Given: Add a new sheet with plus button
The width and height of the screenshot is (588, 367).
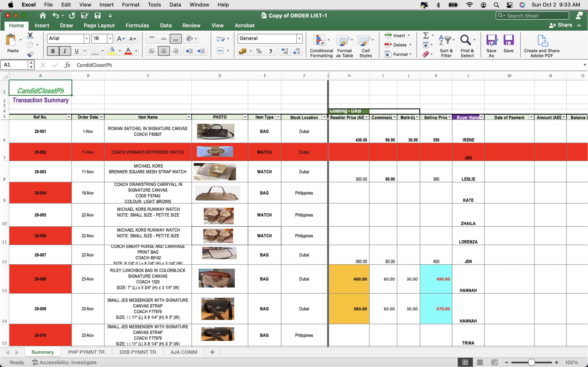Looking at the screenshot, I should pyautogui.click(x=212, y=352).
